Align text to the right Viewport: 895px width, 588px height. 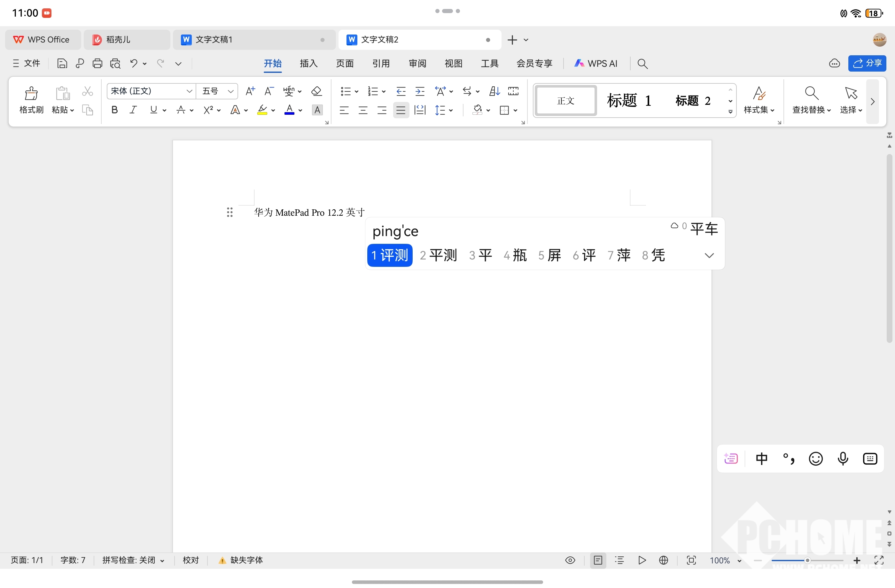click(382, 110)
